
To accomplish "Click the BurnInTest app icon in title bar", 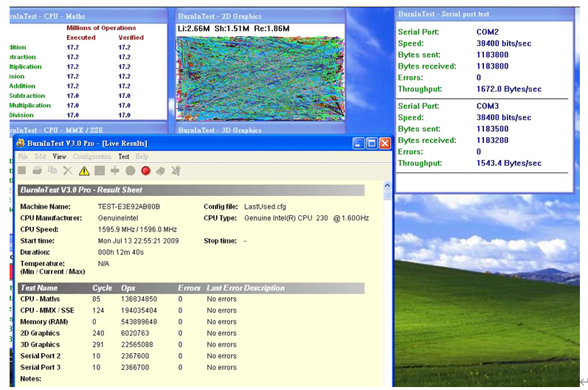I will [x=21, y=143].
